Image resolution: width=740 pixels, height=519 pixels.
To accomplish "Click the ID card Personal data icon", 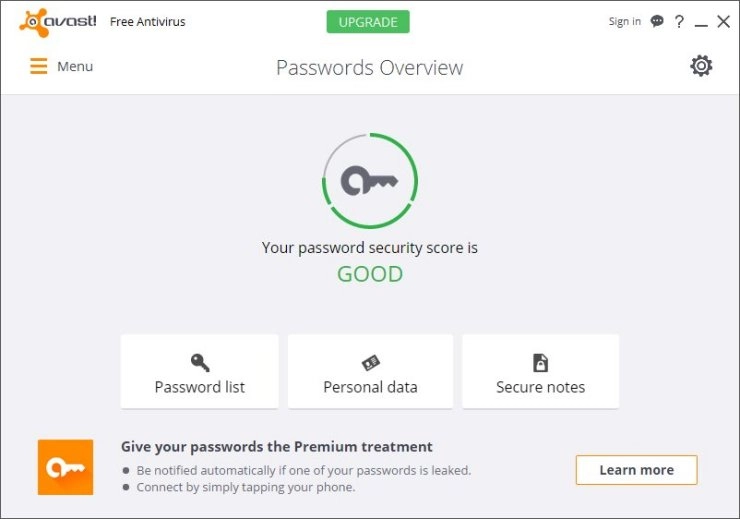I will coord(371,362).
